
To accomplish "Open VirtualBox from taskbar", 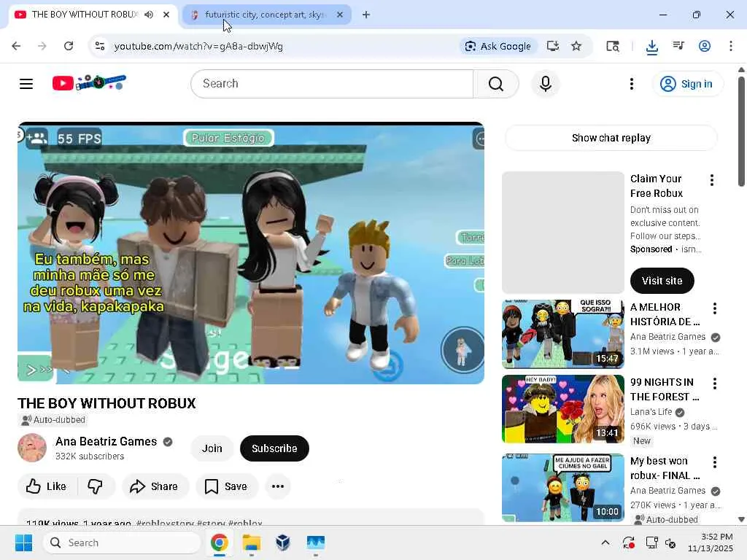I will [283, 542].
